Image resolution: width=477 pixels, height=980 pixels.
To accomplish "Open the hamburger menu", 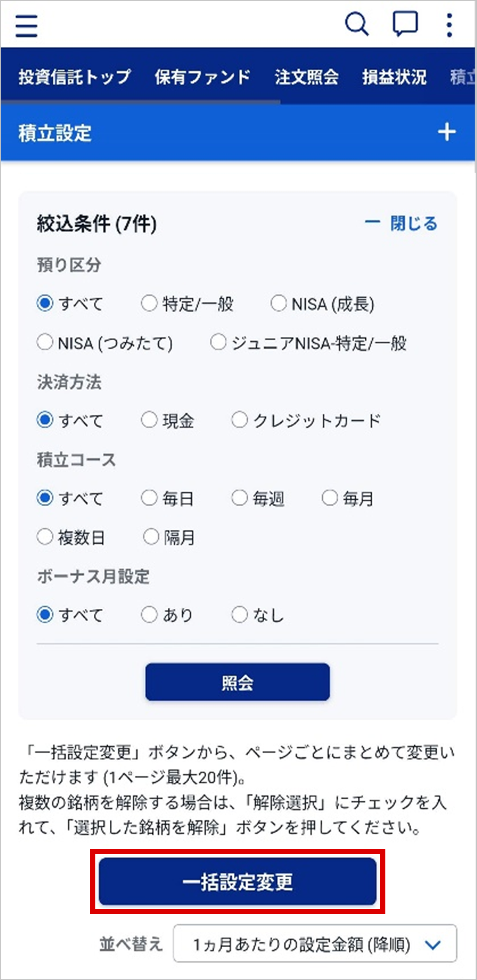I will click(27, 26).
